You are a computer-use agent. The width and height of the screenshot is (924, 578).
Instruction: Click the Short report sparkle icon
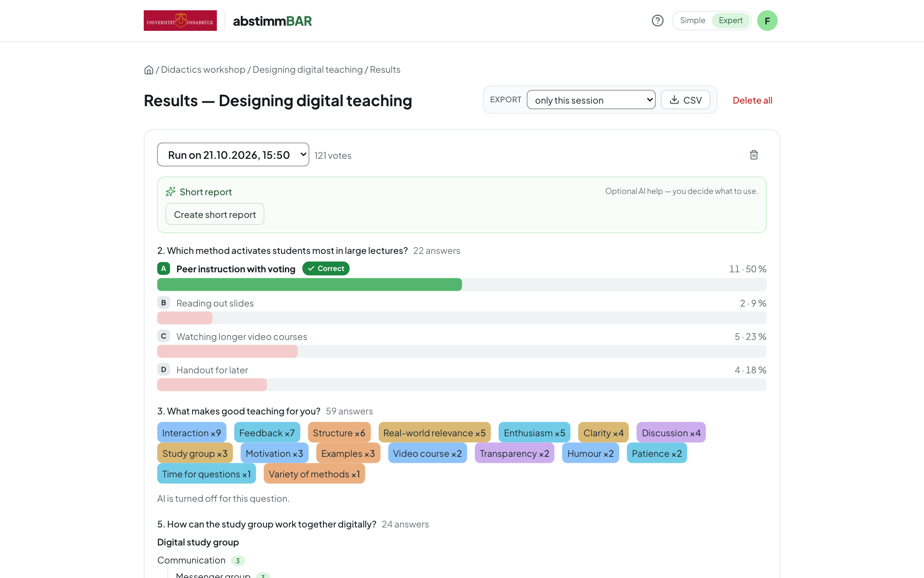point(171,191)
